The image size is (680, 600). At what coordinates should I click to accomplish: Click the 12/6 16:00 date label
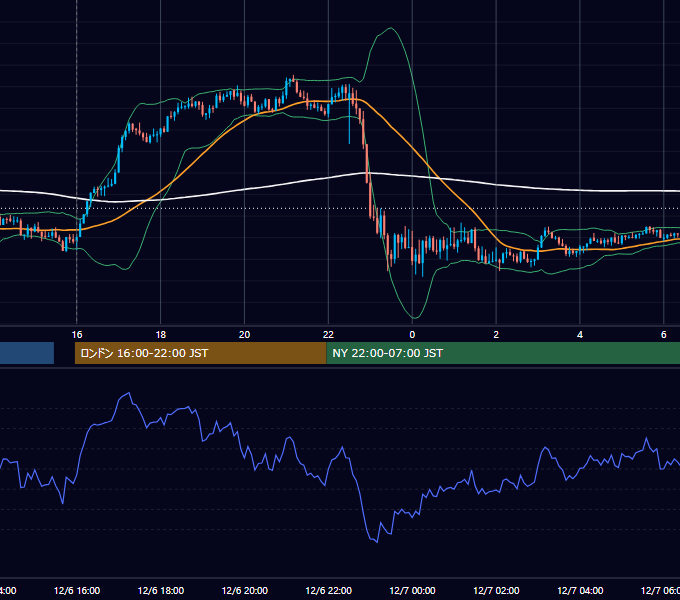(x=77, y=590)
